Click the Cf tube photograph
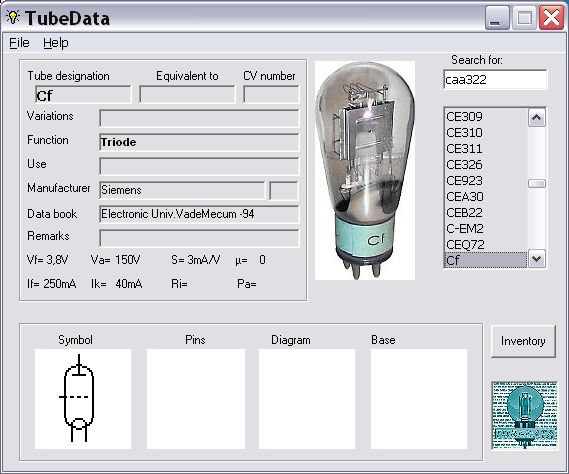Screen dimensions: 569x474 pos(365,171)
